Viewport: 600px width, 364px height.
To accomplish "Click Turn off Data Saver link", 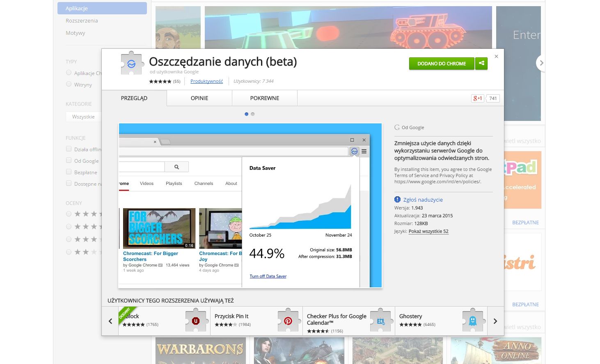I will coord(268,276).
